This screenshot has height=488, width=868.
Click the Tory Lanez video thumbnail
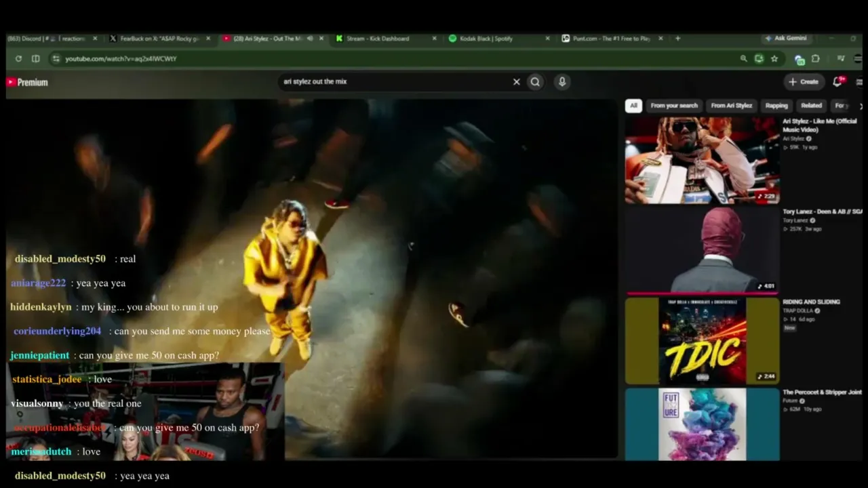[x=702, y=250]
